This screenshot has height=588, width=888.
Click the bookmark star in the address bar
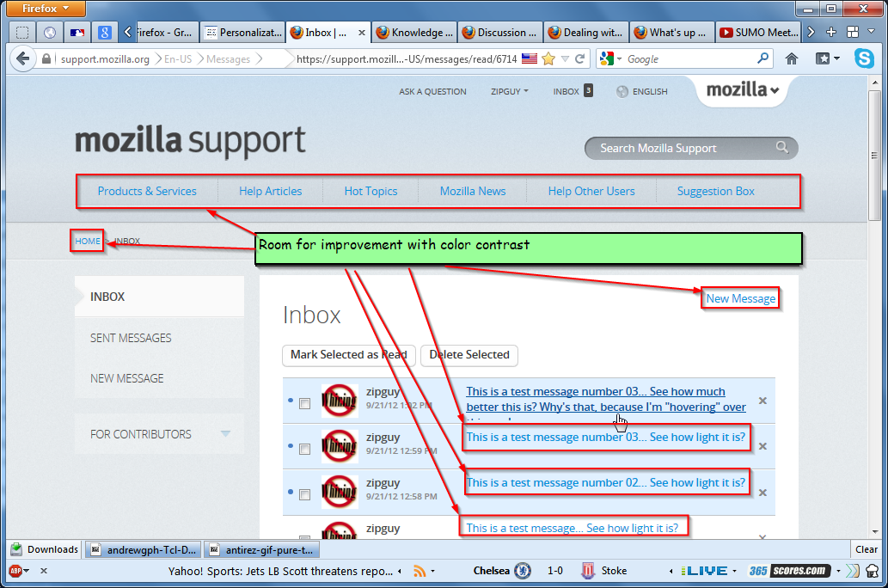[x=548, y=59]
